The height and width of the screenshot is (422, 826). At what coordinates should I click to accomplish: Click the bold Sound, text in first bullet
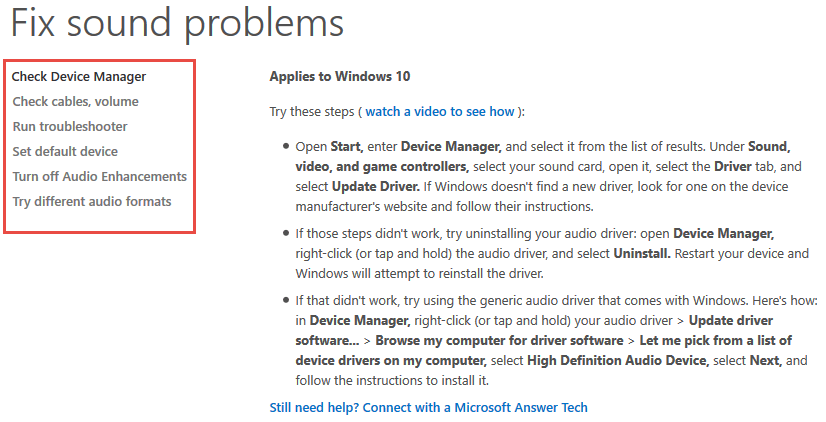pyautogui.click(x=769, y=146)
